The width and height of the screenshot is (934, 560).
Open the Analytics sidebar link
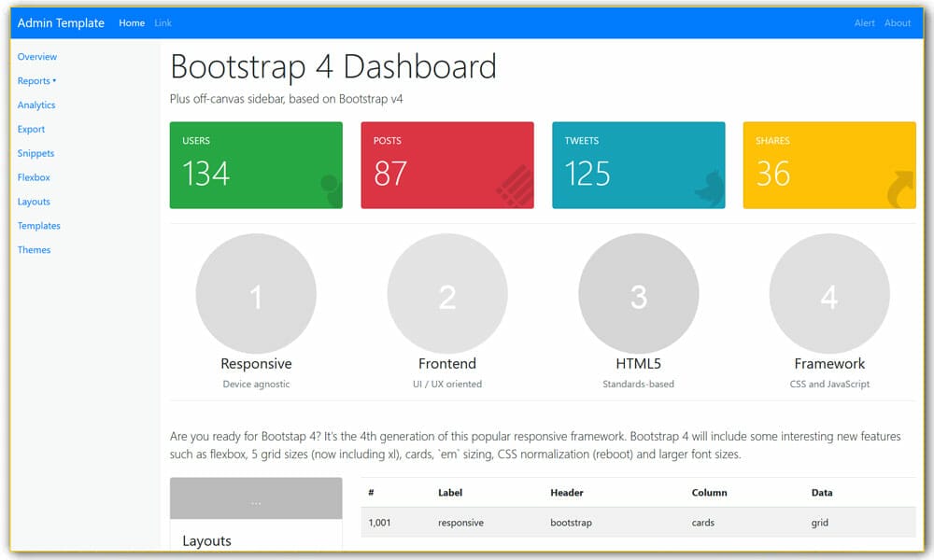click(35, 105)
